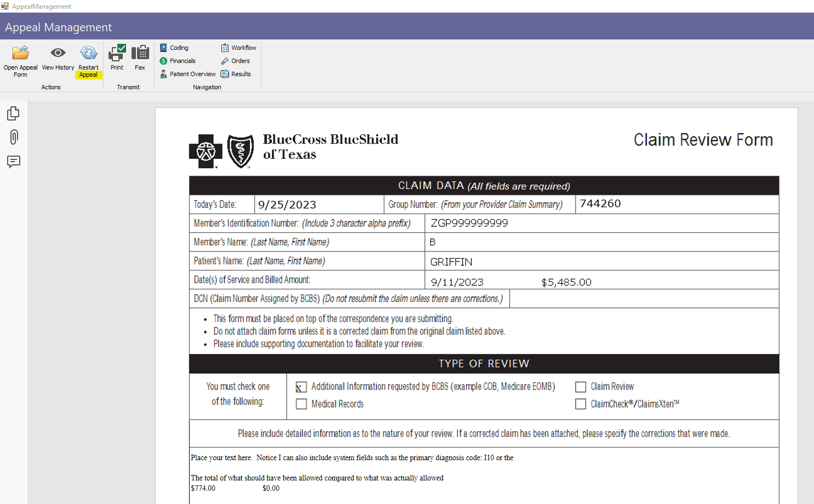The width and height of the screenshot is (814, 504).
Task: Click the billed amount $5,485.00
Action: [566, 282]
